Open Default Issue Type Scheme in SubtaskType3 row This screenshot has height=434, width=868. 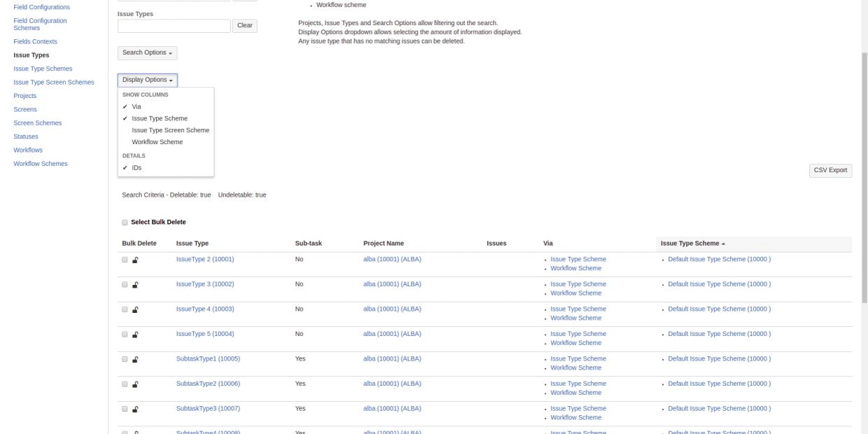point(719,409)
